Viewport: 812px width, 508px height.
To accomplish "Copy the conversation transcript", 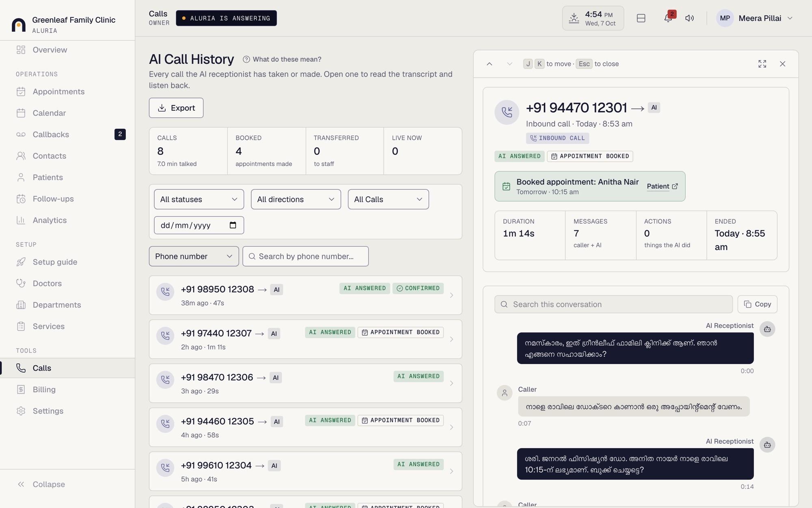I will [757, 304].
